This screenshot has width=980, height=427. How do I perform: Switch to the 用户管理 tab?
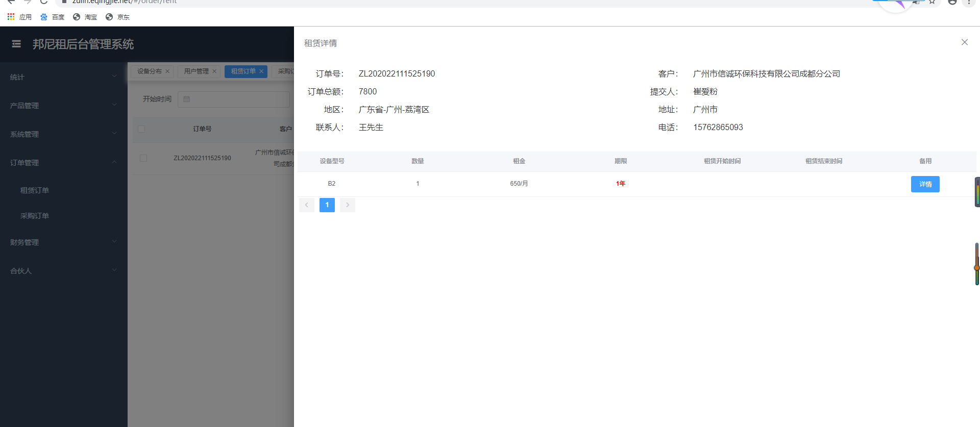pos(197,71)
